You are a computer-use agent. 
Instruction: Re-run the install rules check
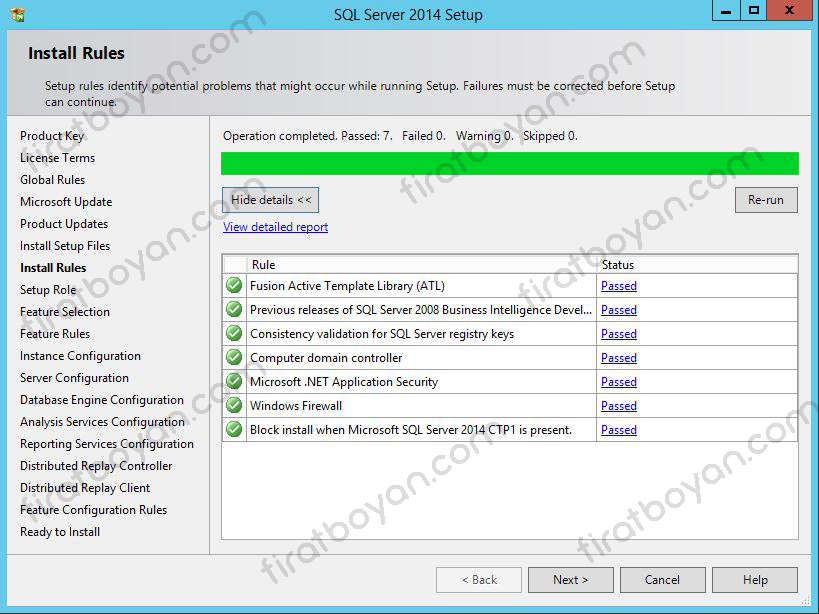tap(766, 200)
